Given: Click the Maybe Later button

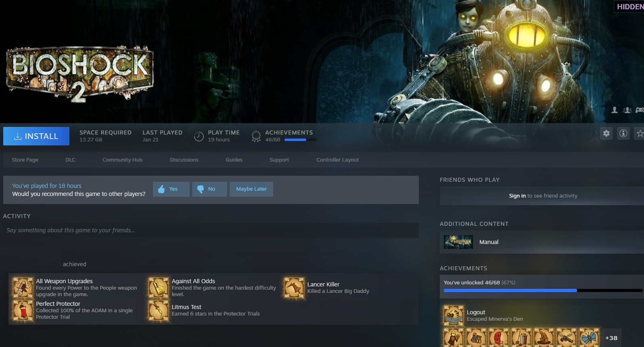Looking at the screenshot, I should tap(251, 189).
